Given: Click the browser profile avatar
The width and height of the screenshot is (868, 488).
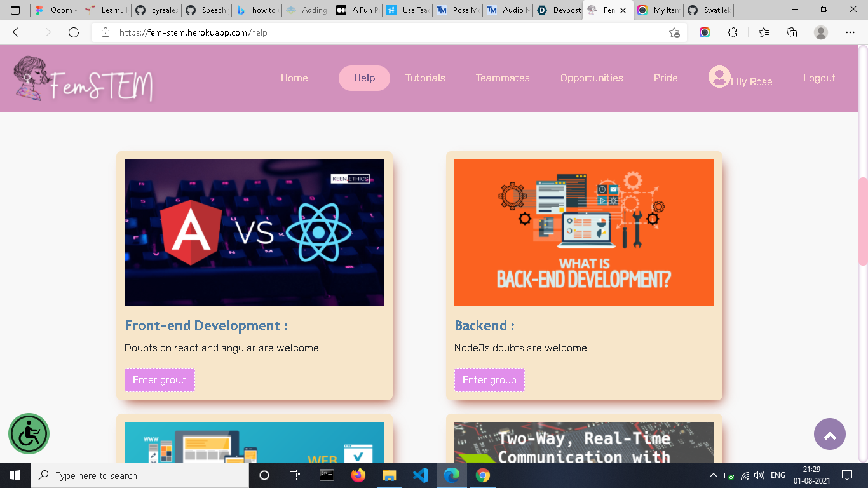Looking at the screenshot, I should pos(821,32).
